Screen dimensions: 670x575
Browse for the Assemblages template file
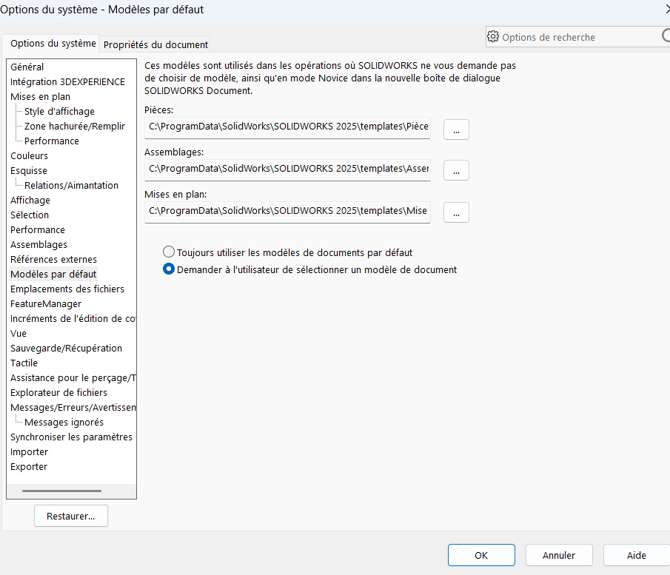tap(456, 170)
